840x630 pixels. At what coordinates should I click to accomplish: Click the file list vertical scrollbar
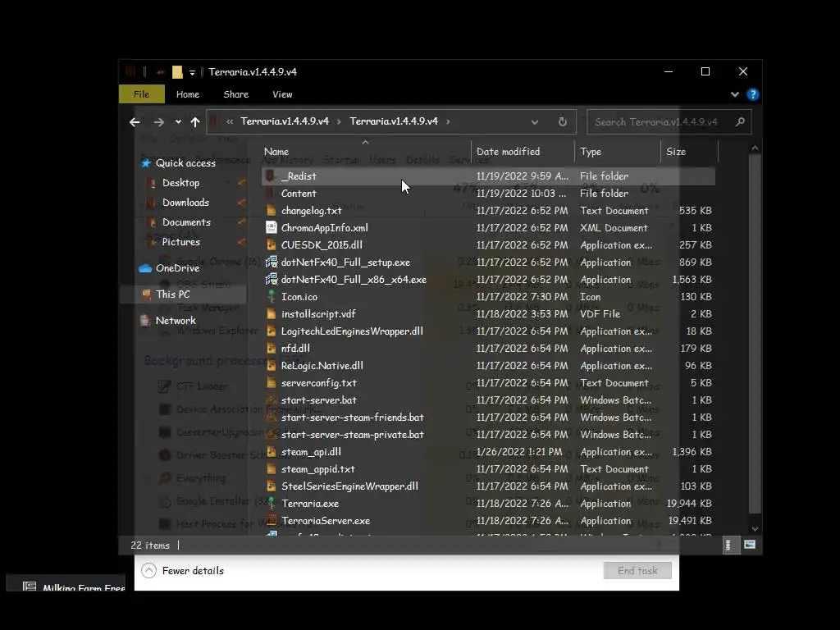pyautogui.click(x=755, y=334)
